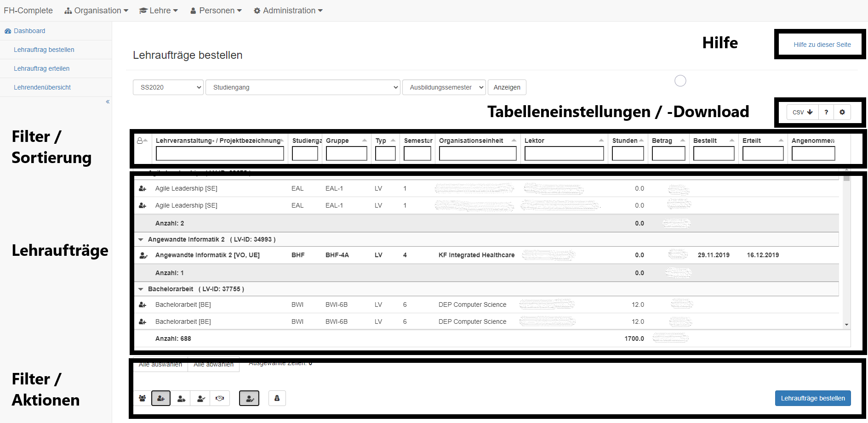The height and width of the screenshot is (423, 868).
Task: Click the Lehraufträge bestellen button
Action: (x=812, y=398)
